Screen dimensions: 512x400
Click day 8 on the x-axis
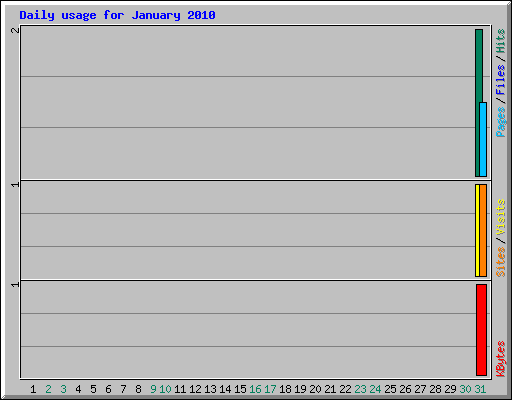[x=138, y=389]
